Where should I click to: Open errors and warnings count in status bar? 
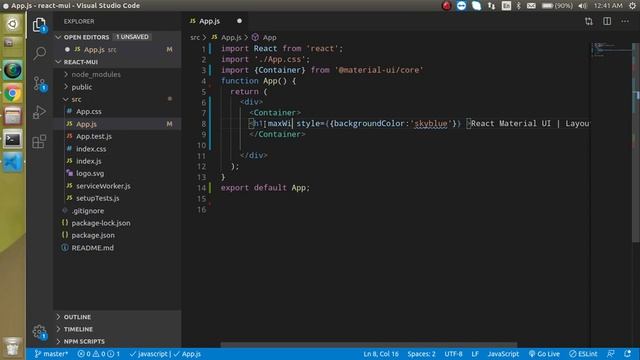[98, 354]
